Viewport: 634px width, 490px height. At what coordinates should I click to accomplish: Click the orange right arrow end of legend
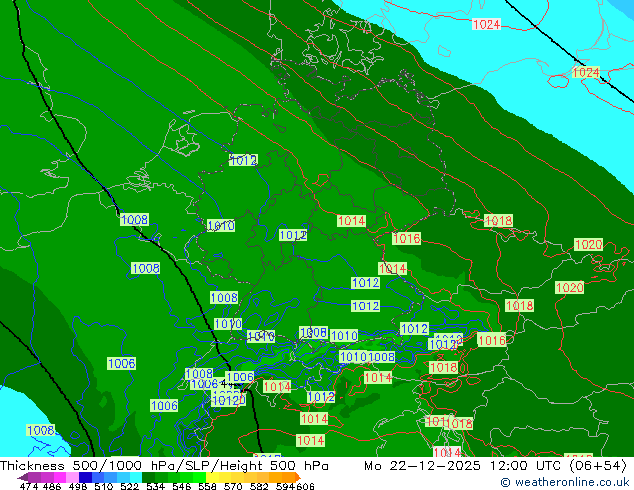pyautogui.click(x=298, y=477)
